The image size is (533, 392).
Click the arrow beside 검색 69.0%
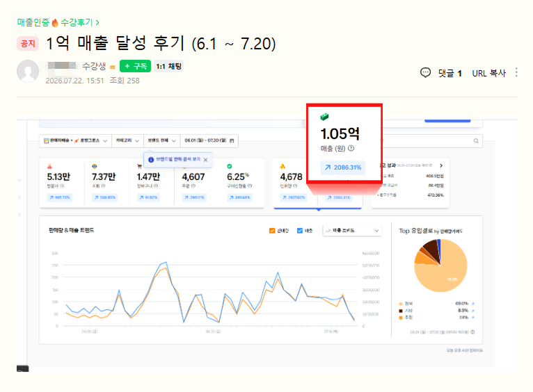[473, 304]
